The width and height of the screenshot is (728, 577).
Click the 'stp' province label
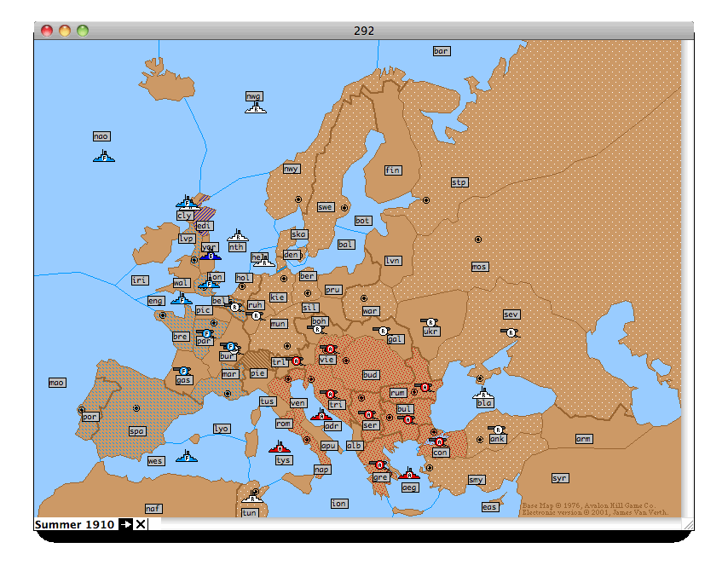click(x=459, y=182)
